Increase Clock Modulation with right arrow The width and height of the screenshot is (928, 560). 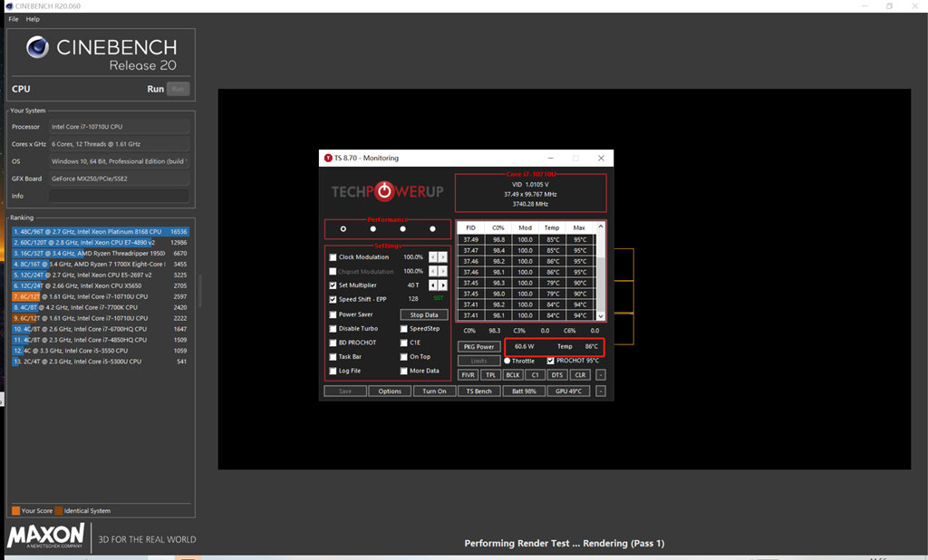tap(442, 257)
